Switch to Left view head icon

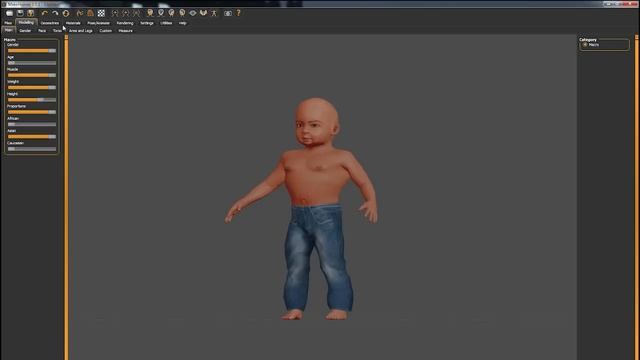point(171,13)
